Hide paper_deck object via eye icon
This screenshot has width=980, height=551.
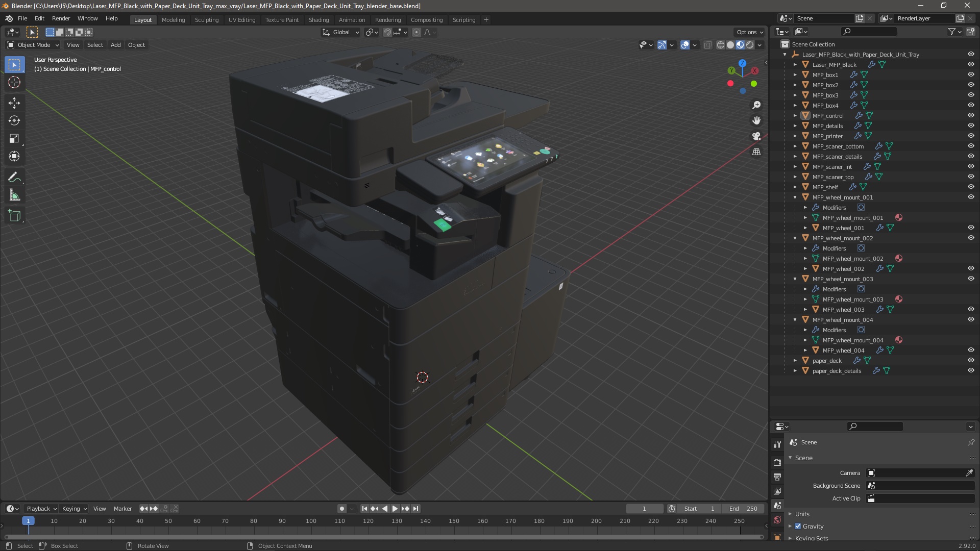[x=971, y=360]
